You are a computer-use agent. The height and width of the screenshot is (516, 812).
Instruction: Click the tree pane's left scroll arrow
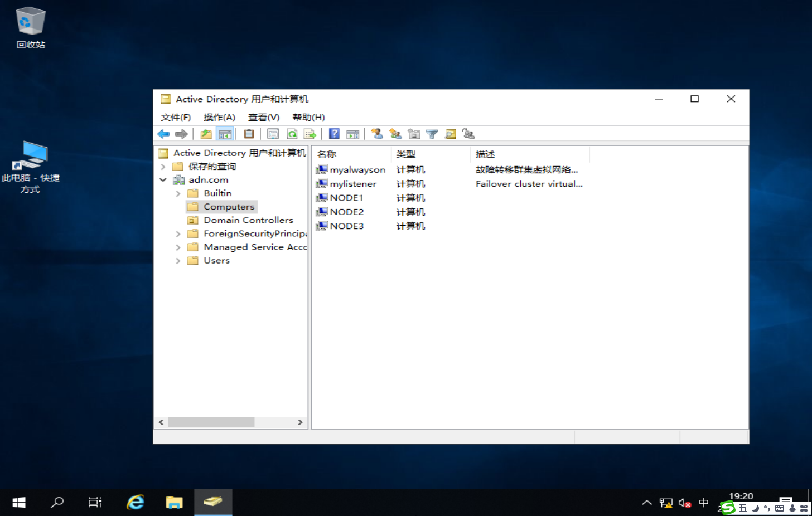tap(161, 422)
